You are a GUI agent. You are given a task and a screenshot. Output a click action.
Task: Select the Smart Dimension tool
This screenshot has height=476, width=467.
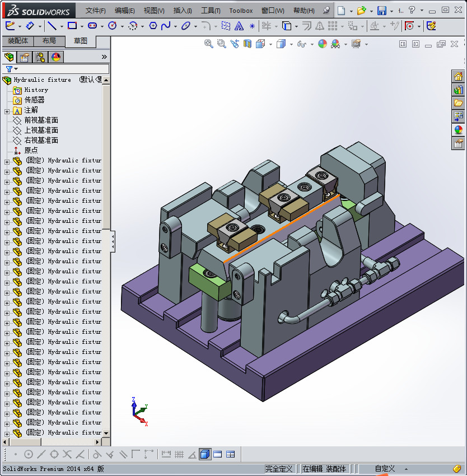(30, 26)
